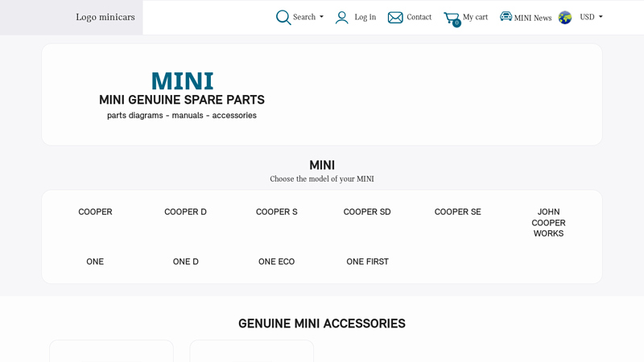Select the JOHN COOPER WORKS model
Screen dimensions: 644x362
pyautogui.click(x=548, y=223)
